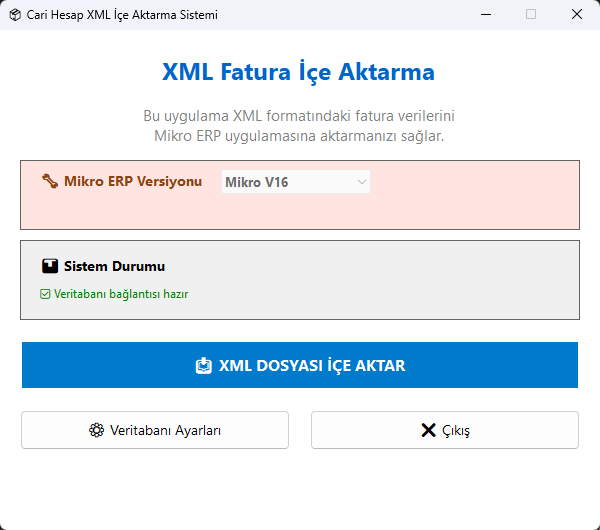600x530 pixels.
Task: Close the window with the title bar X
Action: pyautogui.click(x=577, y=15)
